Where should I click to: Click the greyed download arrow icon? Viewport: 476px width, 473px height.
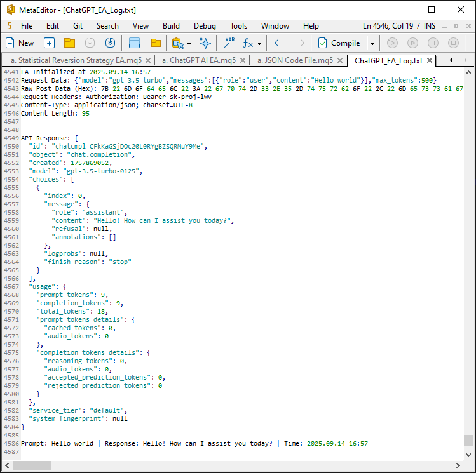pyautogui.click(x=90, y=43)
